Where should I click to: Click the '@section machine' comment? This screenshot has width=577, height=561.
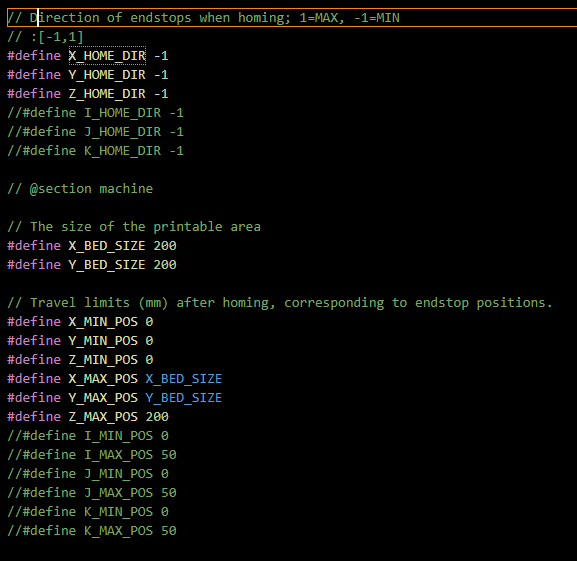click(x=80, y=189)
